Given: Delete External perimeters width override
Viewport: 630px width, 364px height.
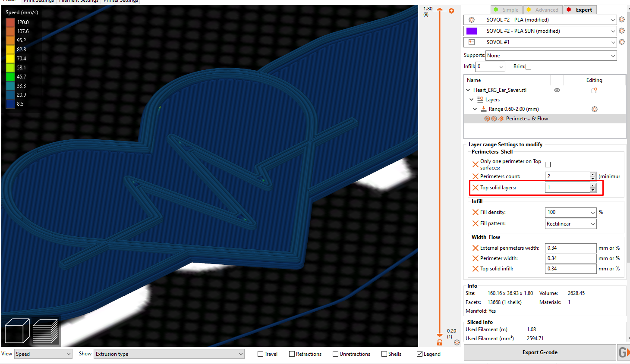Looking at the screenshot, I should [x=475, y=248].
